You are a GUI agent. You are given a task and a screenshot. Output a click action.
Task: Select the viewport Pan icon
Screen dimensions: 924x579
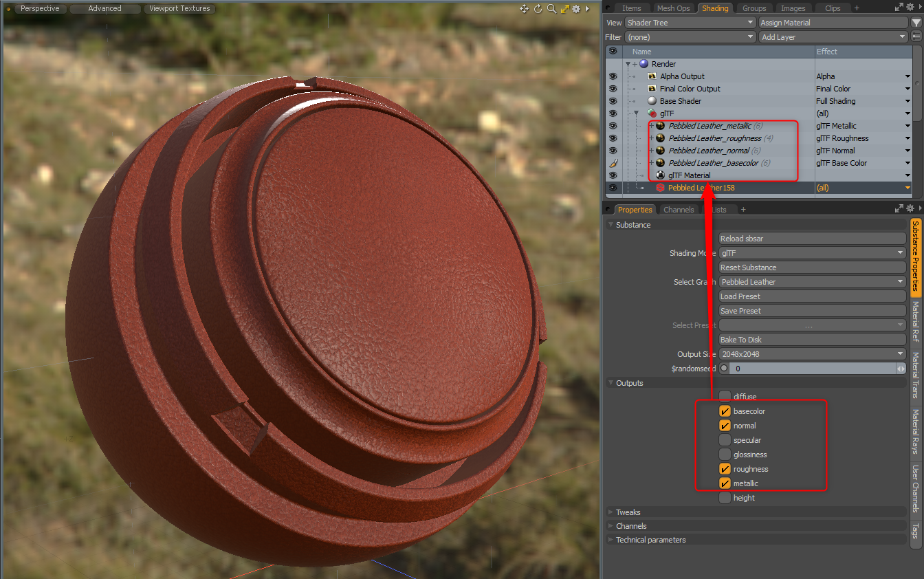tap(524, 9)
